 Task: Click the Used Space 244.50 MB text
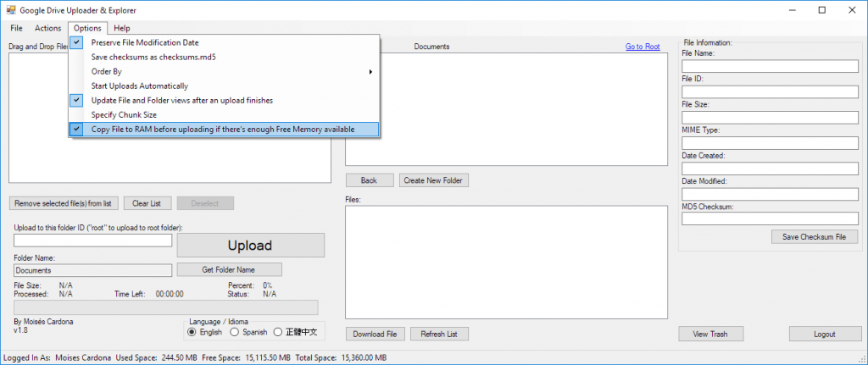tap(157, 357)
